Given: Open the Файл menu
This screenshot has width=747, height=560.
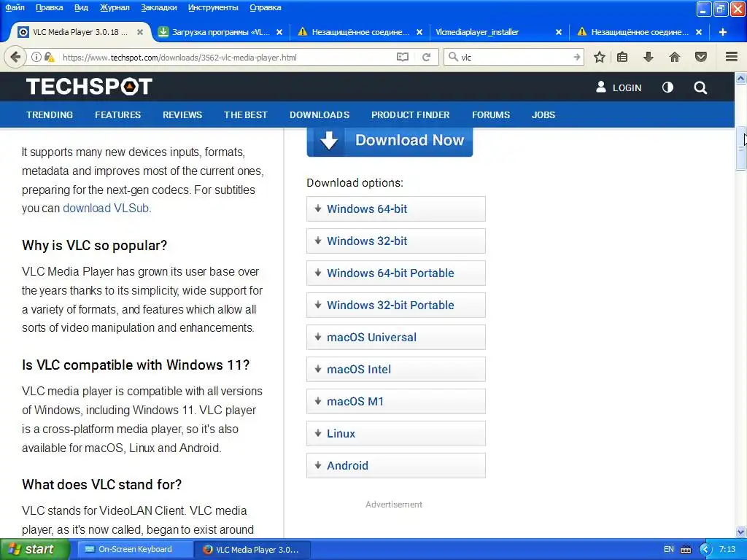Looking at the screenshot, I should point(15,7).
